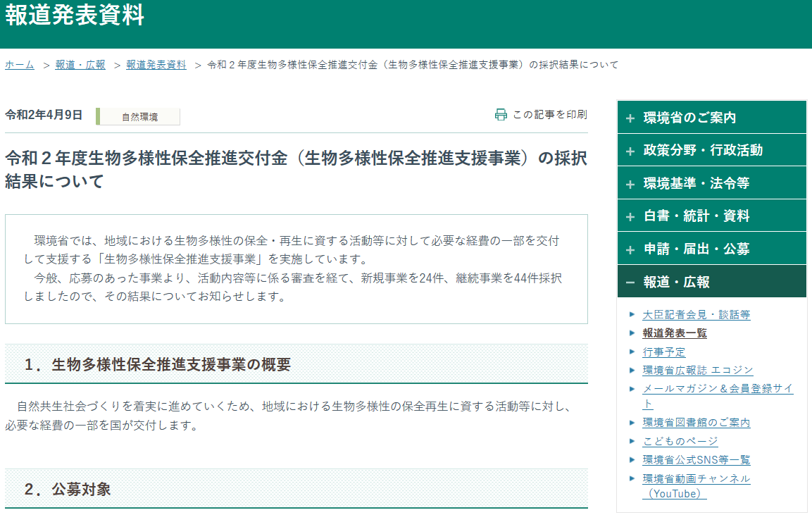Screen dimensions: 812x515
Task: Open 環境省広報誌 エコジン link
Action: click(x=697, y=370)
